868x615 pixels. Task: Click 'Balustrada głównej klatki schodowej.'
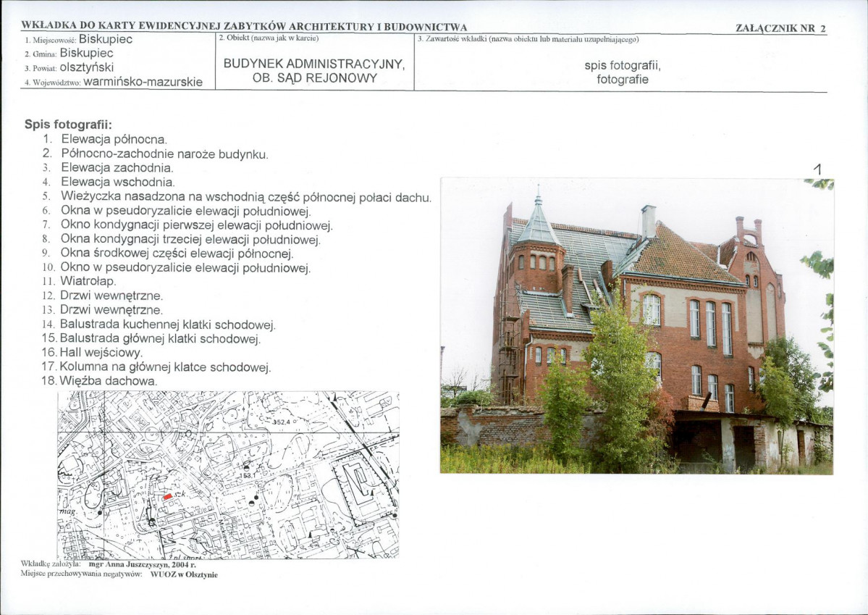click(160, 338)
